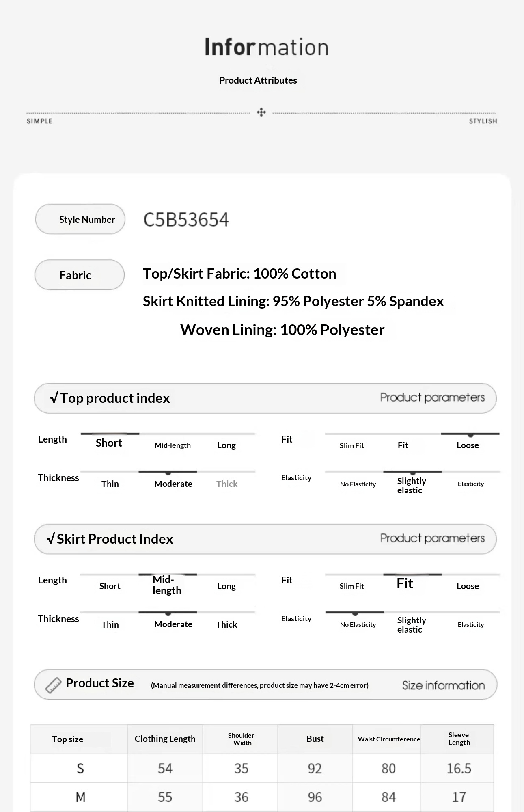Click the Sleeve Length column header
The image size is (524, 812).
[x=459, y=739]
